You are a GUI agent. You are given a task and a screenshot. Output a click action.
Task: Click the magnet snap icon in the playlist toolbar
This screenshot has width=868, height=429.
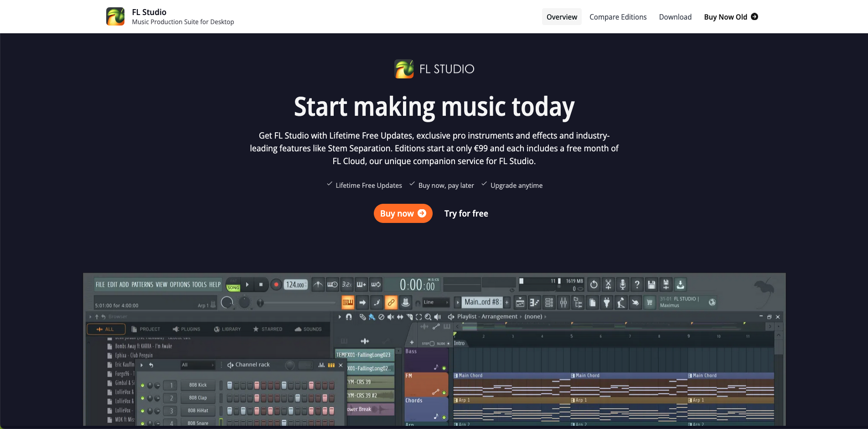[349, 317]
